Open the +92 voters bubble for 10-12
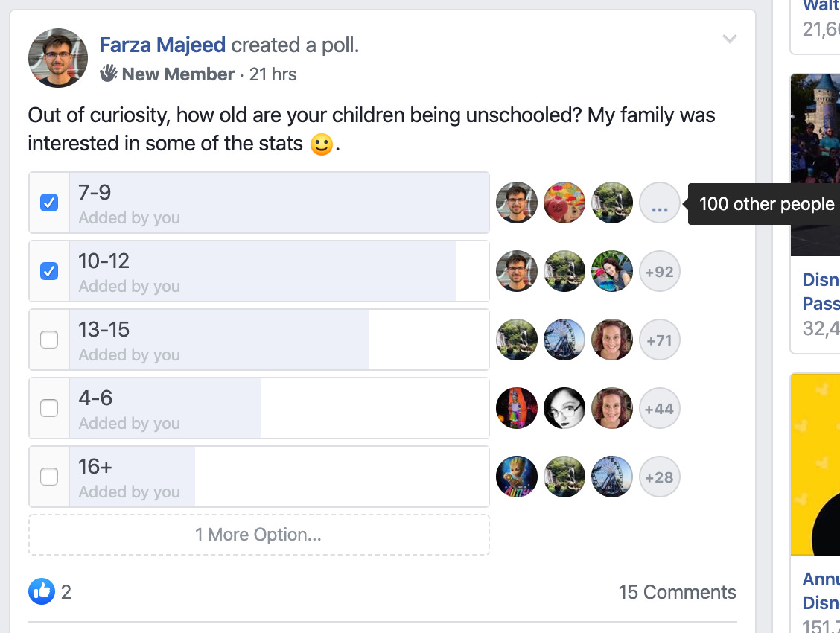Screen dimensions: 840x633 coord(660,272)
